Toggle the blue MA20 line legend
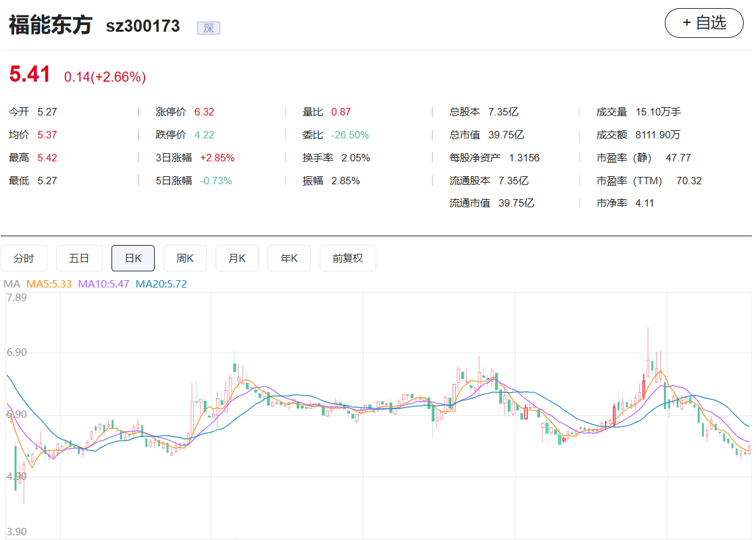756x540 pixels. pos(161,284)
